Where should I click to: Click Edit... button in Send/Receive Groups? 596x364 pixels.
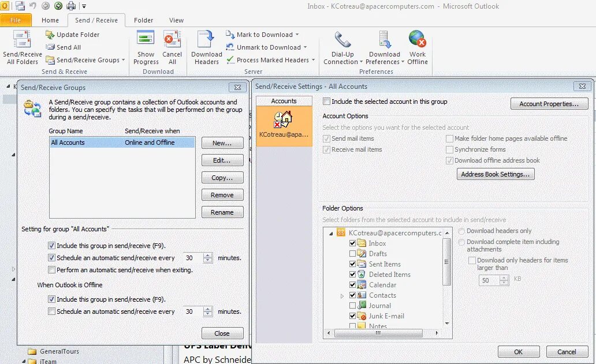(222, 160)
